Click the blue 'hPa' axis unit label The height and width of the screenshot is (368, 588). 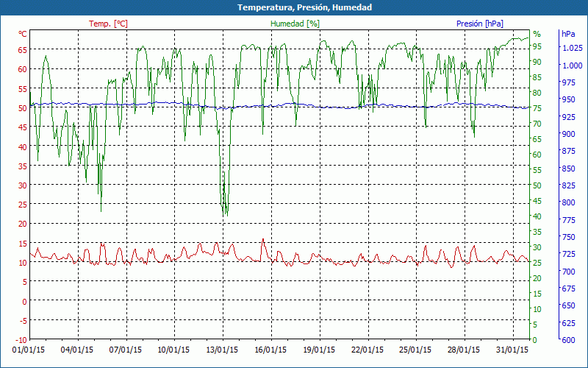click(x=568, y=34)
